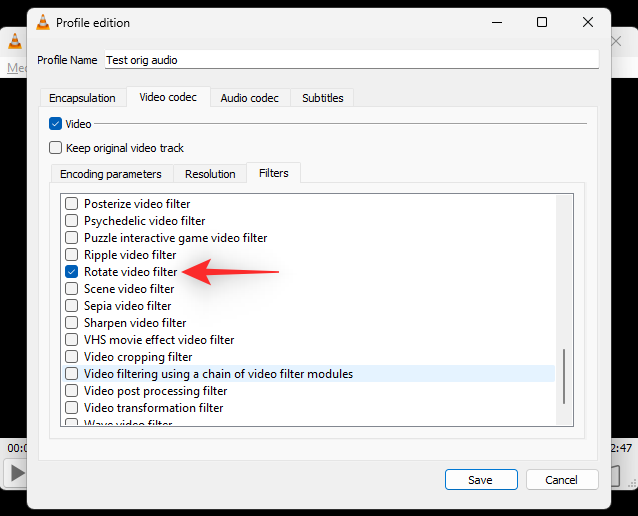Close the Profile edition dialog

pyautogui.click(x=588, y=22)
